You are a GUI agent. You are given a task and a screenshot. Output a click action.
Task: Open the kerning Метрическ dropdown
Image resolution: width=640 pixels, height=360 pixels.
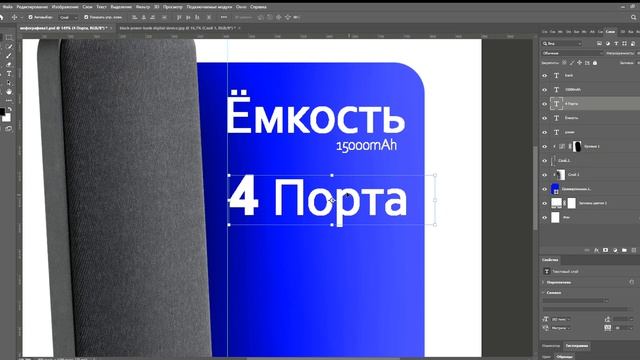tap(561, 328)
